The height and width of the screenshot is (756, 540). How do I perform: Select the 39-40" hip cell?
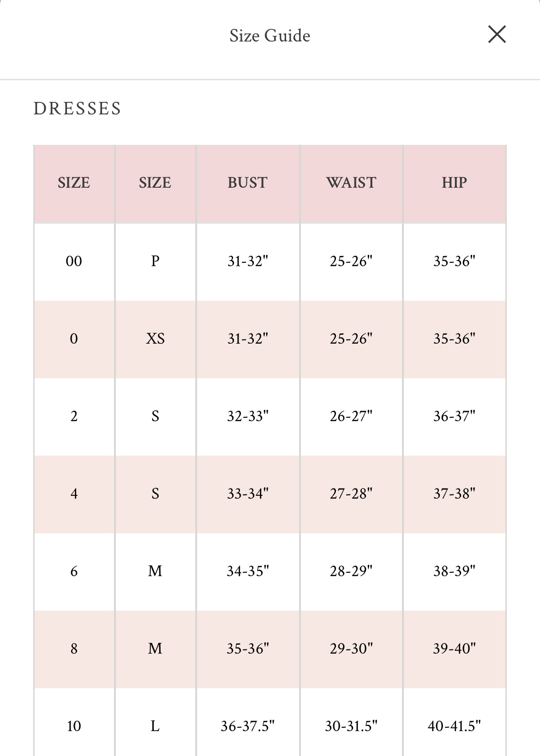pos(454,649)
